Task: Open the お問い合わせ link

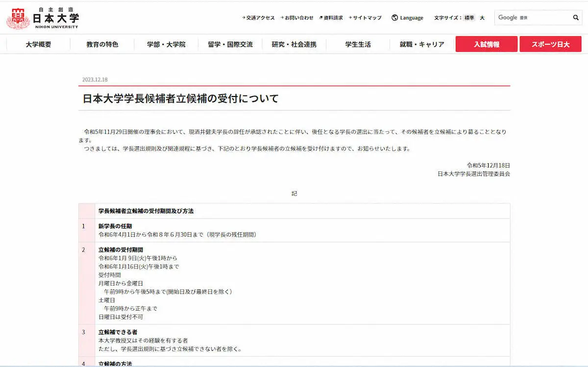Action: pos(299,18)
